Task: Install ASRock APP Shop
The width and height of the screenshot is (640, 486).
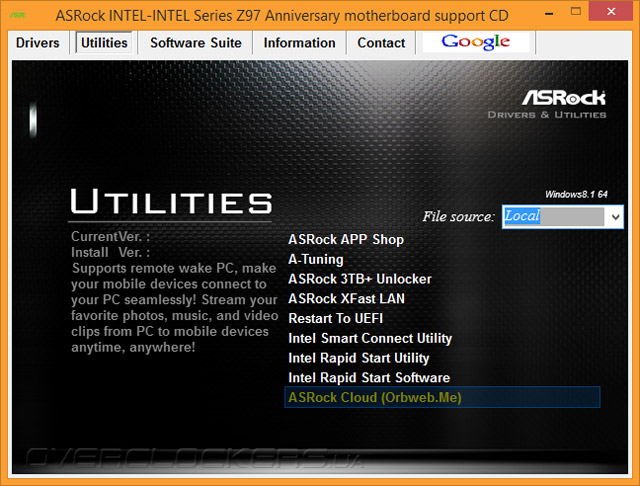Action: pos(346,240)
